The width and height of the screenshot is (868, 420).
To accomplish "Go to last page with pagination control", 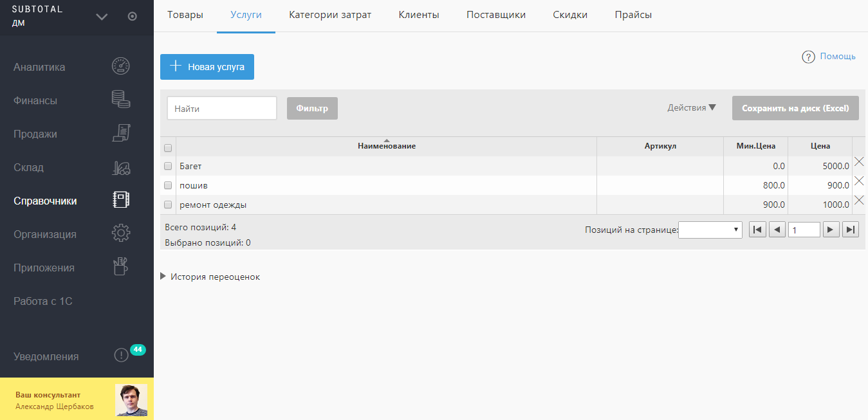I will pos(851,229).
